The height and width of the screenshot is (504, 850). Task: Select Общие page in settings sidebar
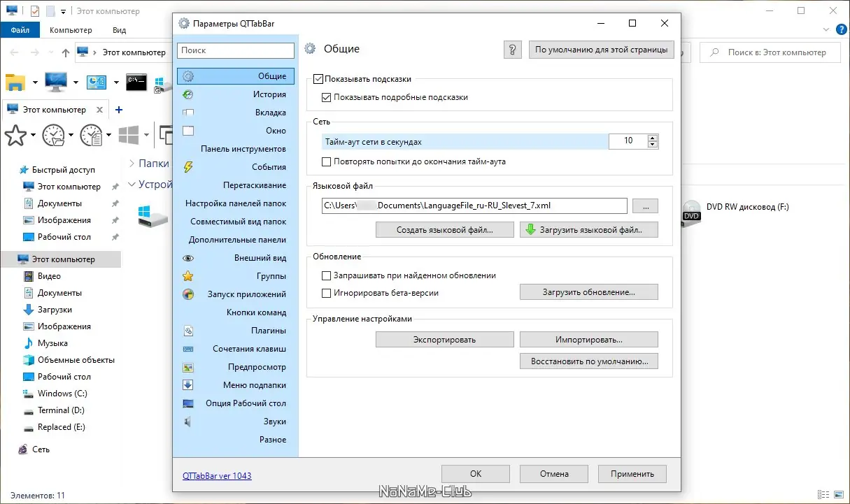pos(236,76)
